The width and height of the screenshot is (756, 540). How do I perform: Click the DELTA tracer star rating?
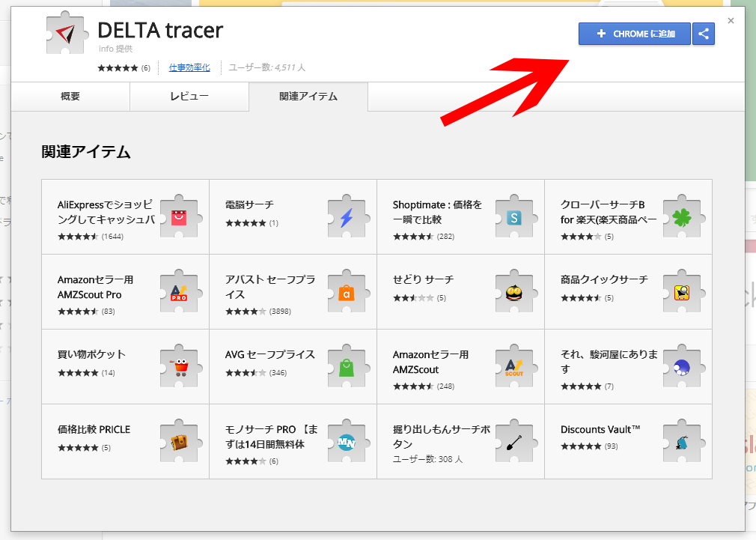[x=118, y=68]
